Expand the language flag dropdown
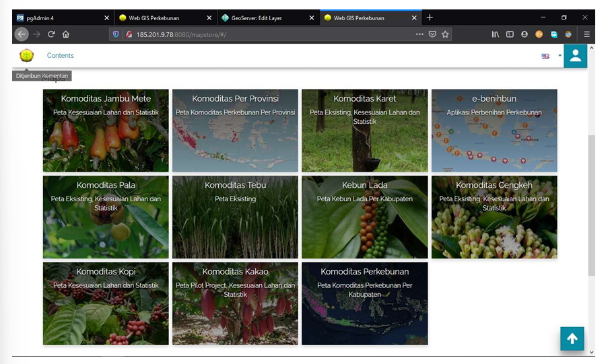The width and height of the screenshot is (608, 364). click(560, 56)
